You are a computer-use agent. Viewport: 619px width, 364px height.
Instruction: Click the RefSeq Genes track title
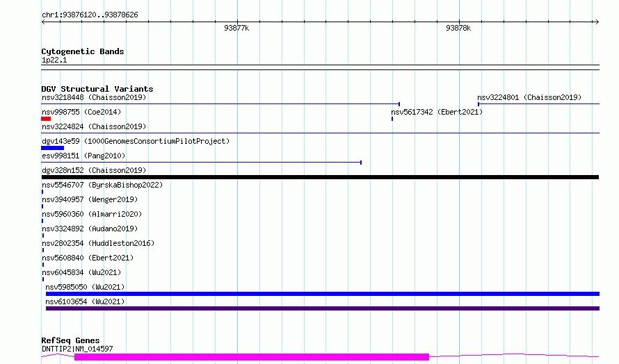(x=70, y=340)
